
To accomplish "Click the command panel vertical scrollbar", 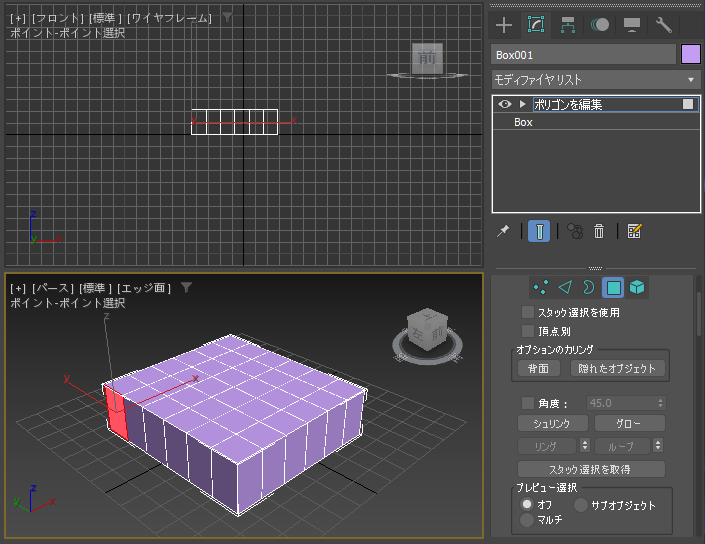I will [x=699, y=315].
